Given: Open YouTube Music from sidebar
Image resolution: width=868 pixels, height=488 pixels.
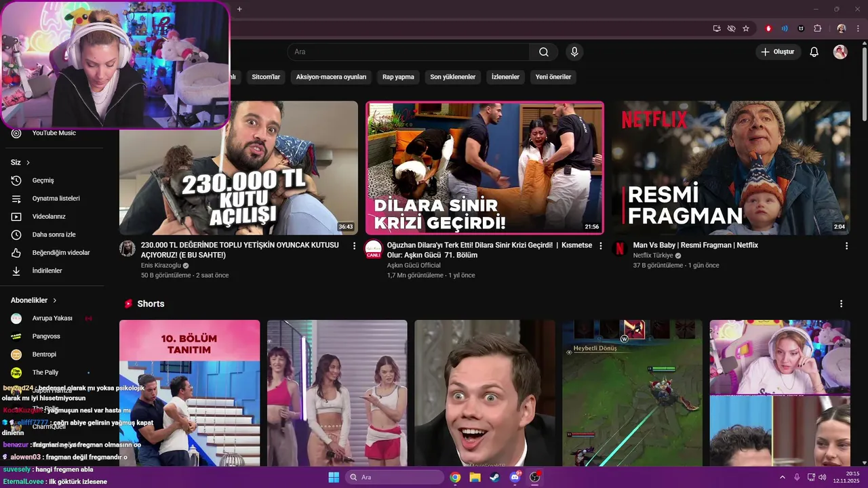Looking at the screenshot, I should (x=54, y=133).
